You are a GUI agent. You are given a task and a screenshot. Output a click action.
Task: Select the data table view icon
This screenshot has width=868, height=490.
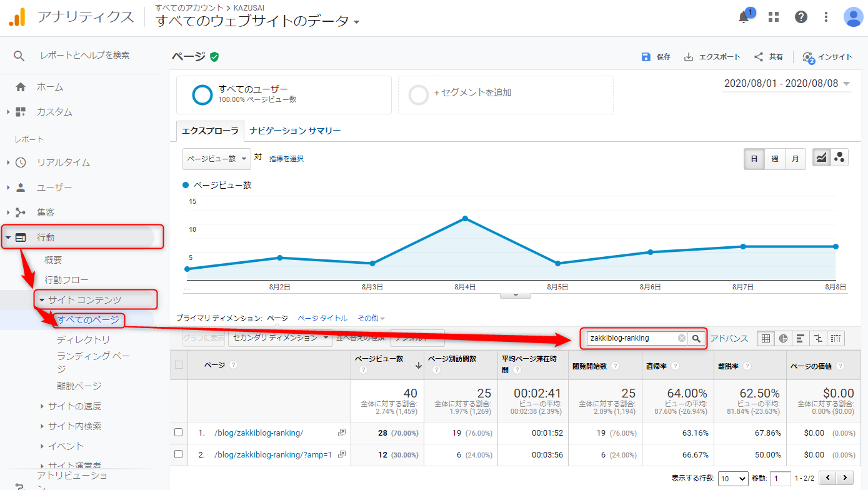(766, 339)
